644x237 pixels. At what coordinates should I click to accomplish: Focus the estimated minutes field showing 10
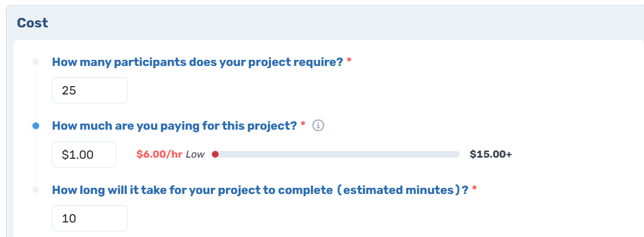point(89,218)
